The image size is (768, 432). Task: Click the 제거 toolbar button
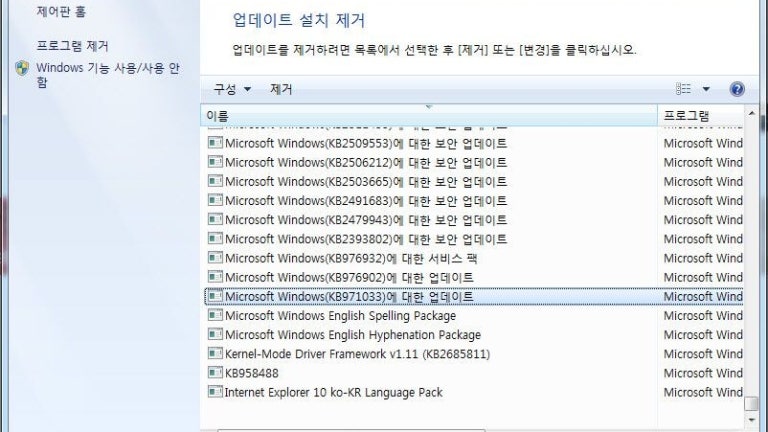(281, 89)
